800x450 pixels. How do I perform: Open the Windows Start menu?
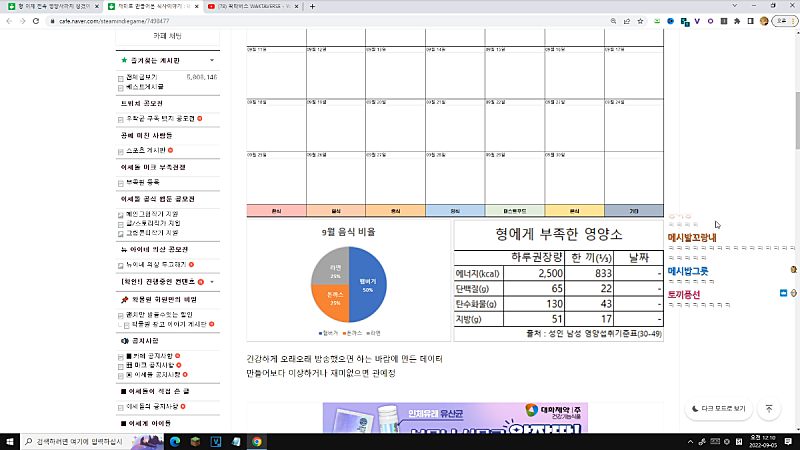coord(10,441)
